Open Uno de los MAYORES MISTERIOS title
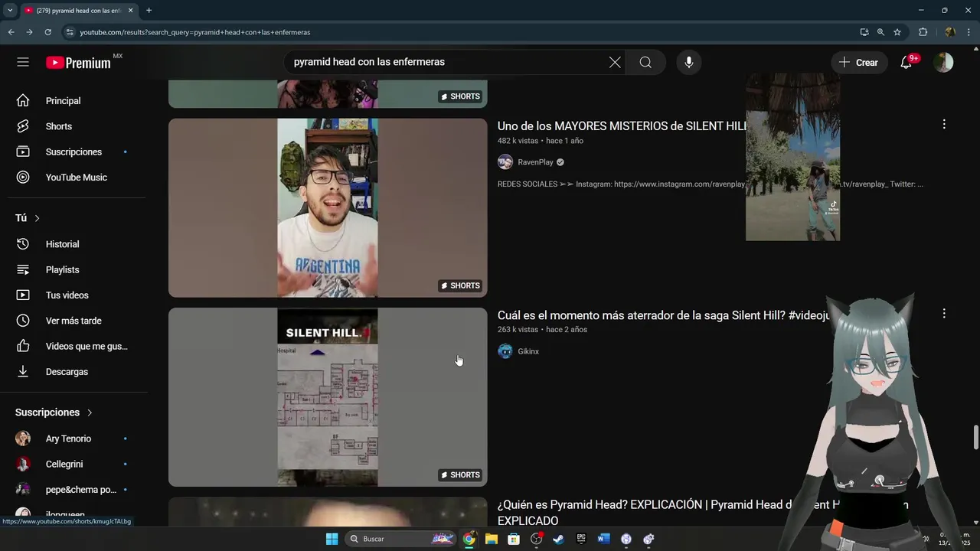Viewport: 980px width, 551px height. pyautogui.click(x=622, y=126)
